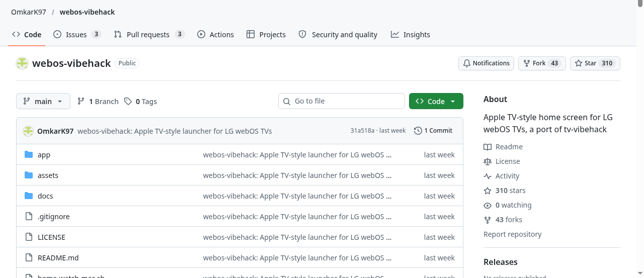Click the LICENSE file icon
The width and height of the screenshot is (644, 278).
pos(29,237)
